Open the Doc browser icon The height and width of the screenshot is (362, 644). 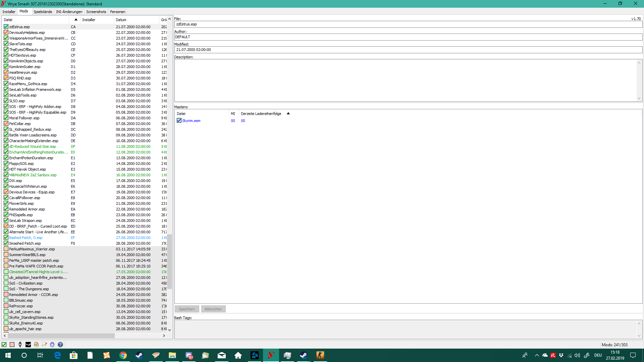pos(36,345)
